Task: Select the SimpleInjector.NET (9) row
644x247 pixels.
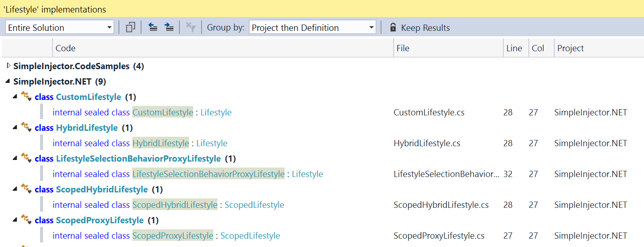Action: 60,81
